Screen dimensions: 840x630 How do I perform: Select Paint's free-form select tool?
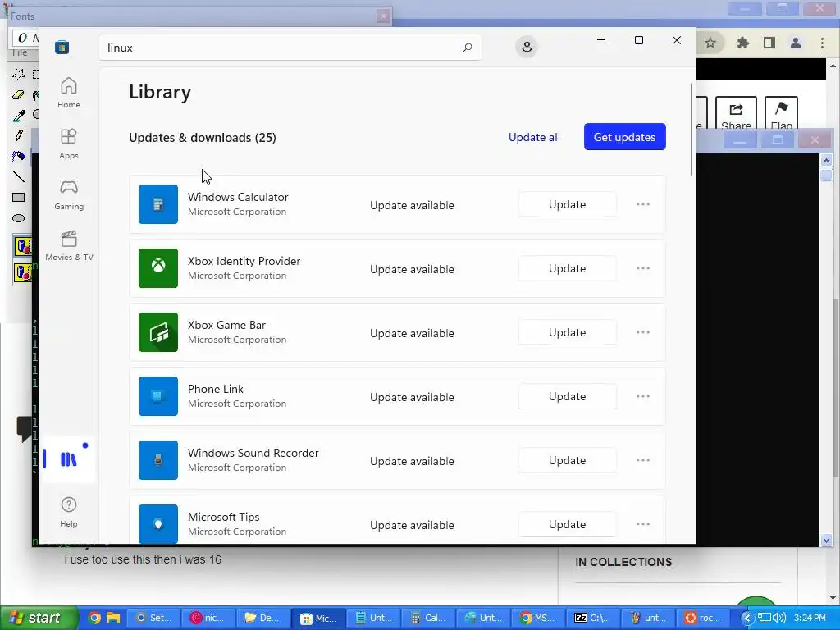click(19, 74)
